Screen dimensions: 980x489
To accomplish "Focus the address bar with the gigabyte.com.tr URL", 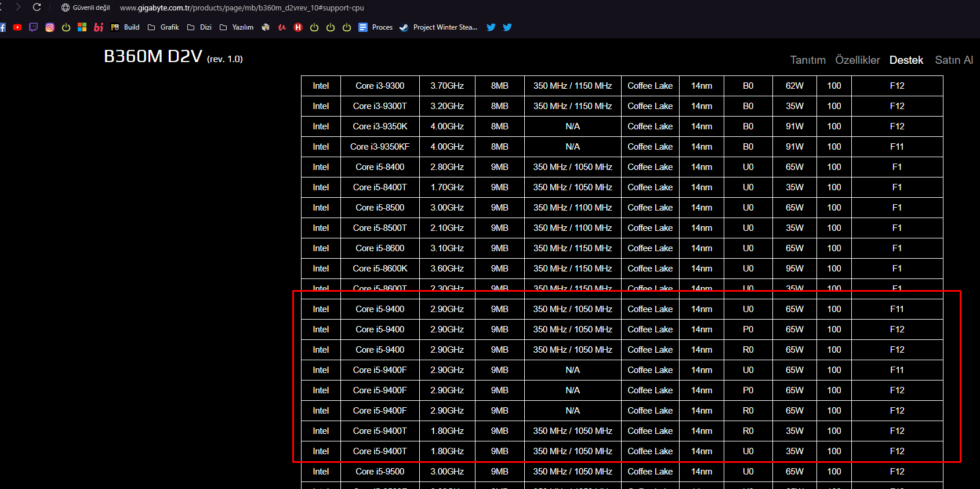I will click(x=242, y=8).
